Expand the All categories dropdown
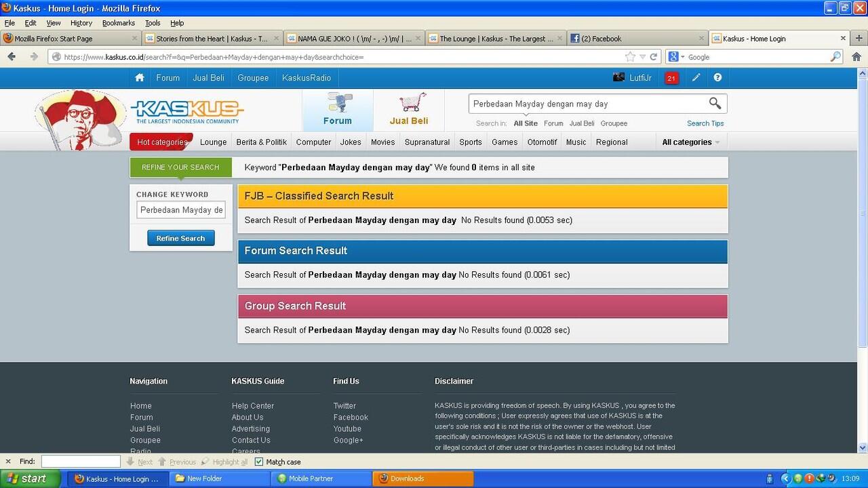The image size is (868, 488). tap(690, 142)
